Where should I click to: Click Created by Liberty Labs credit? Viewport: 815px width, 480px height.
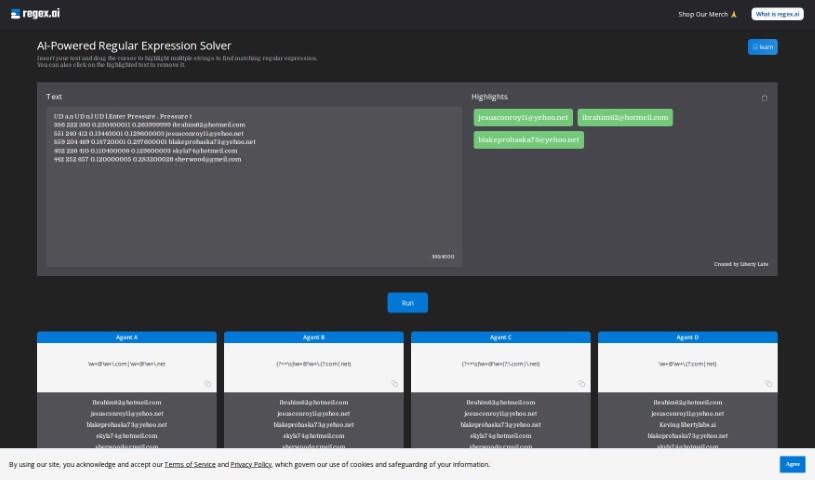pos(741,264)
